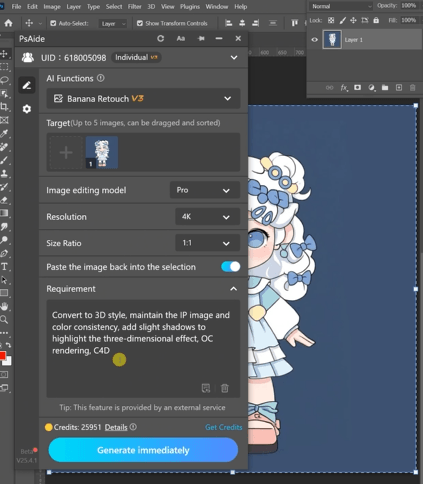Pin the PsAide panel

tap(201, 39)
